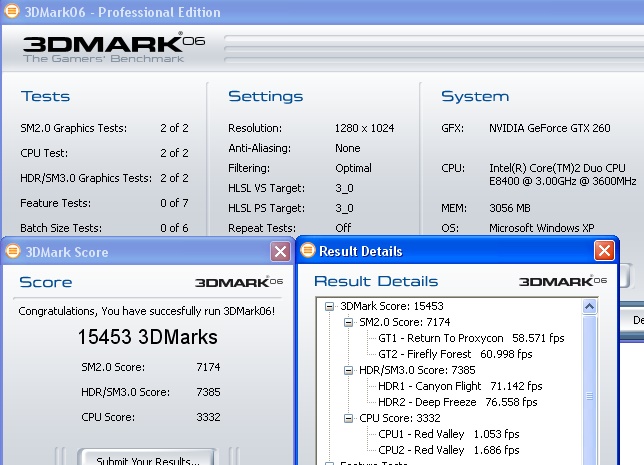Click the Result Details scrollbar up arrow
The height and width of the screenshot is (465, 644).
[589, 306]
